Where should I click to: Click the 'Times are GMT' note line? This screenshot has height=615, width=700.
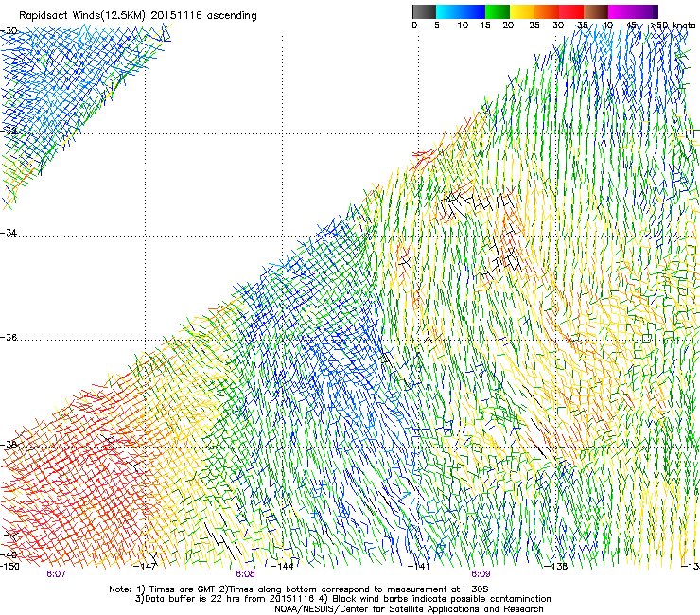tap(299, 589)
